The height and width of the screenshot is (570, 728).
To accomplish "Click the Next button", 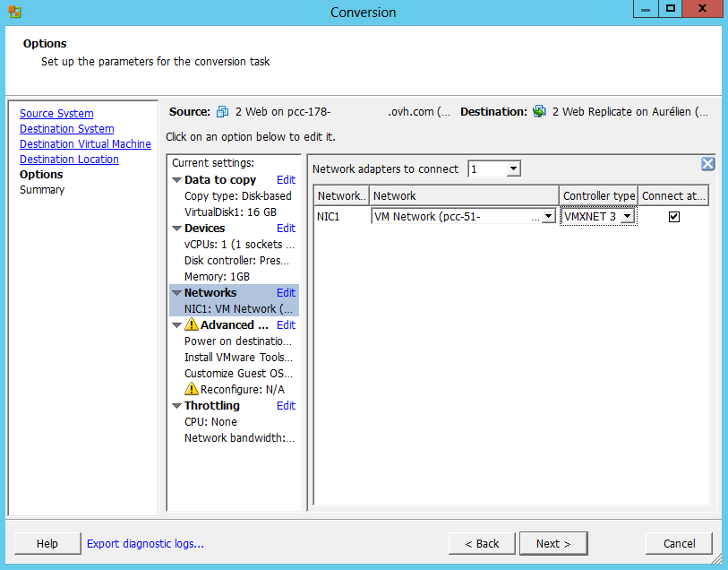I will click(552, 543).
